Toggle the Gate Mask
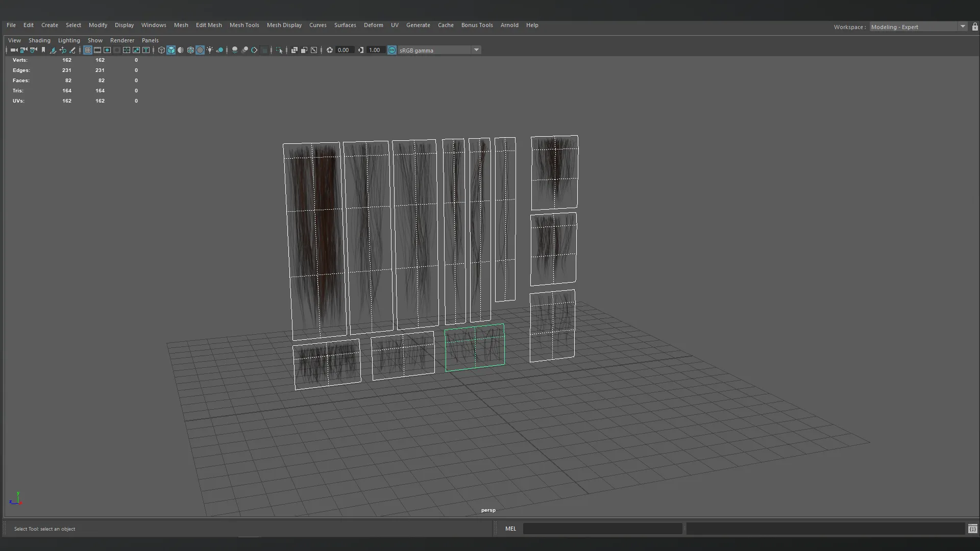 coord(117,50)
